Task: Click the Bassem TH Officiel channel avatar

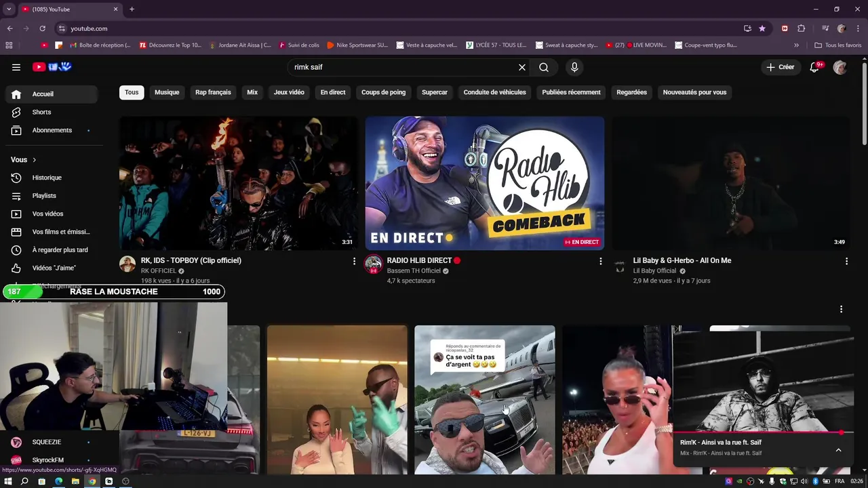Action: click(x=374, y=264)
